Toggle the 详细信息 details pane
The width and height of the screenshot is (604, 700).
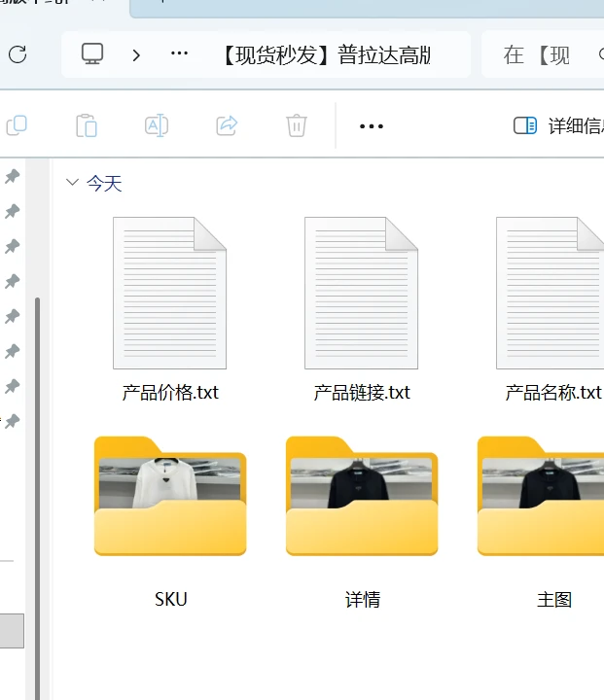558,125
